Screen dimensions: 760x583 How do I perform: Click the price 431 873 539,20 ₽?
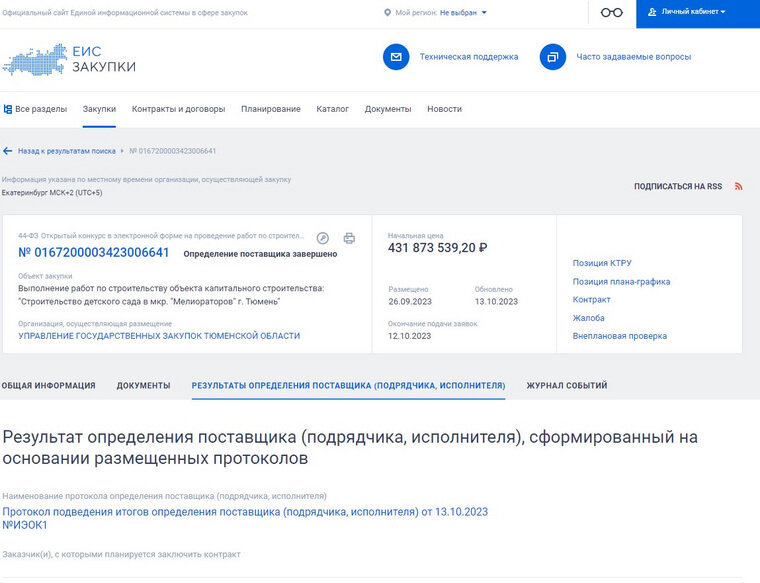point(438,248)
